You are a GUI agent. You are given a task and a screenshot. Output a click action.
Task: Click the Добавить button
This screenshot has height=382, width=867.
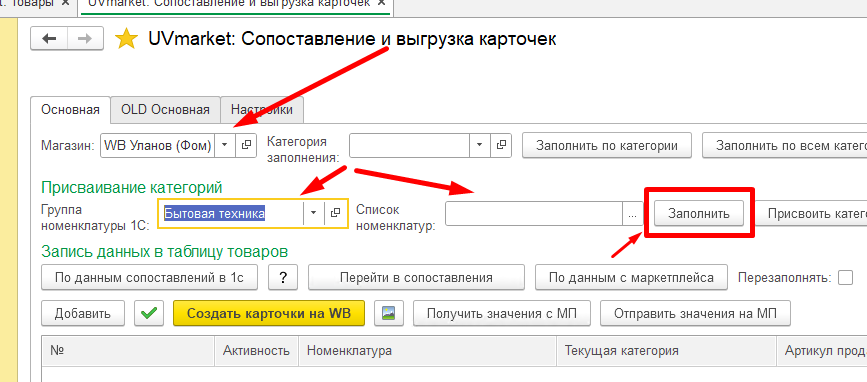tap(82, 313)
